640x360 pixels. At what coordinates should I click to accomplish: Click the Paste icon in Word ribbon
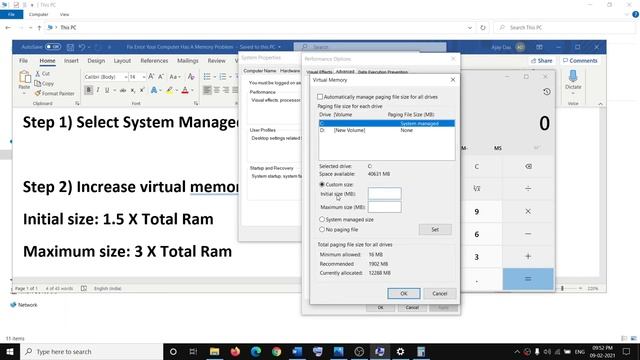pyautogui.click(x=24, y=77)
